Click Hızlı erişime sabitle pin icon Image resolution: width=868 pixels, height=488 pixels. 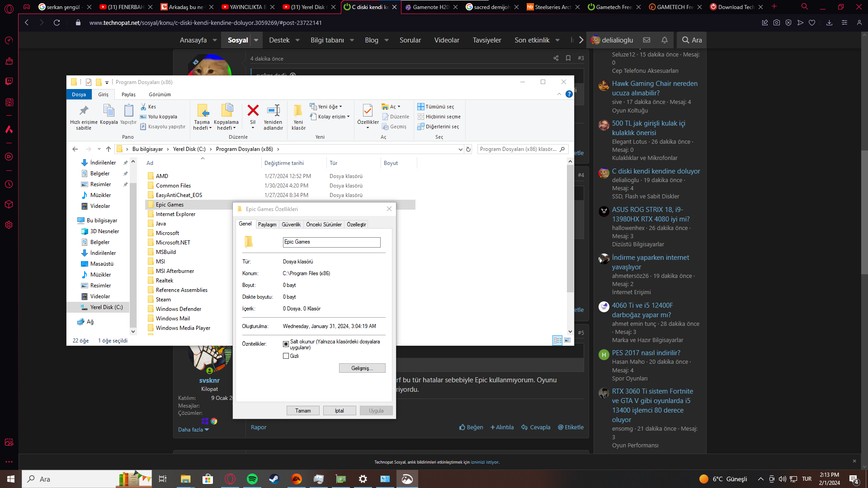click(84, 111)
